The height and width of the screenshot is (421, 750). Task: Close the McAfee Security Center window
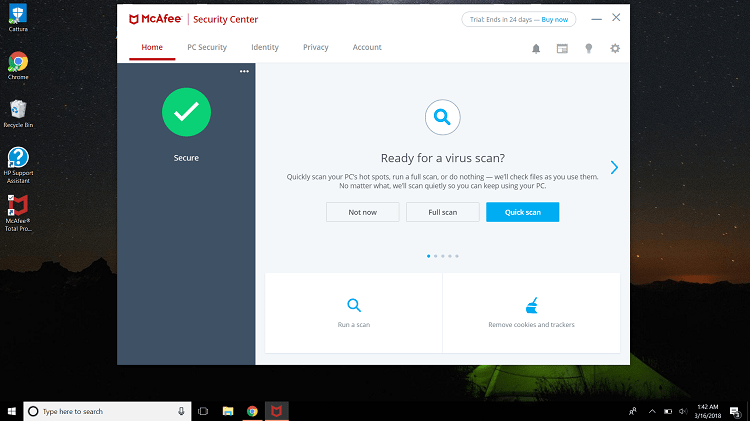[x=616, y=18]
